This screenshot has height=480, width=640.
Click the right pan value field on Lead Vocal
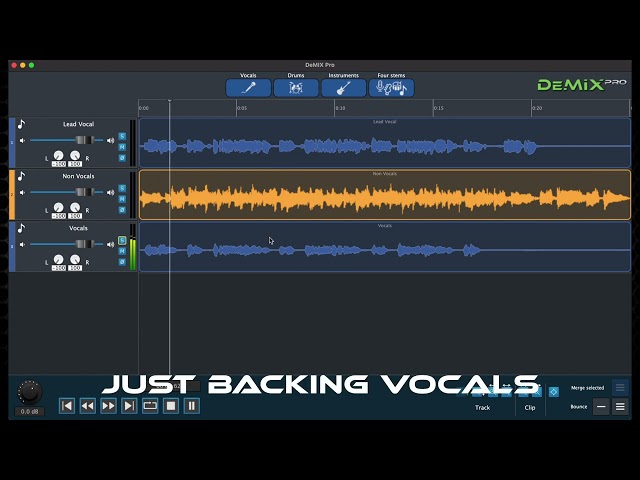pos(75,164)
